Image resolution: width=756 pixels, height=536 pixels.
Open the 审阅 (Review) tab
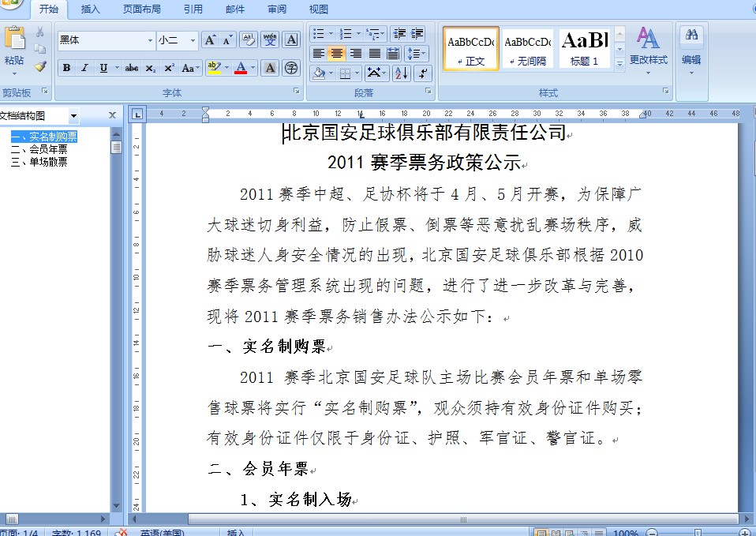tap(277, 9)
